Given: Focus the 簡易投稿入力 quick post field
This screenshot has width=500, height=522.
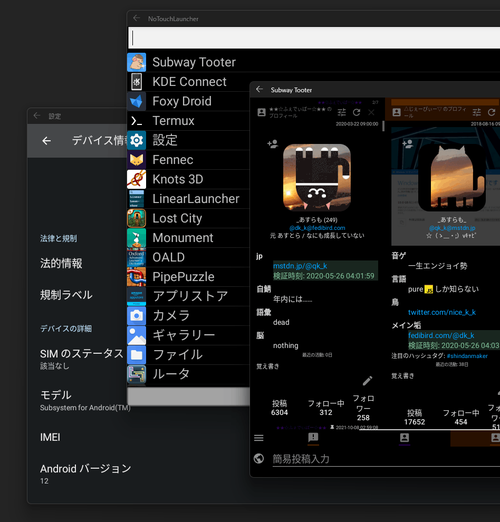Looking at the screenshot, I should click(386, 459).
